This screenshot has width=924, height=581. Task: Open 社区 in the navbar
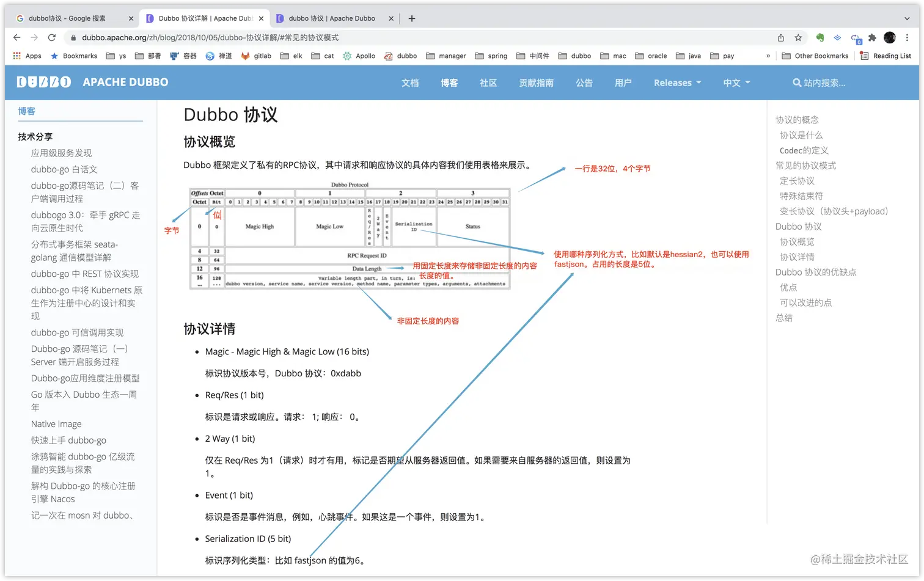click(488, 82)
